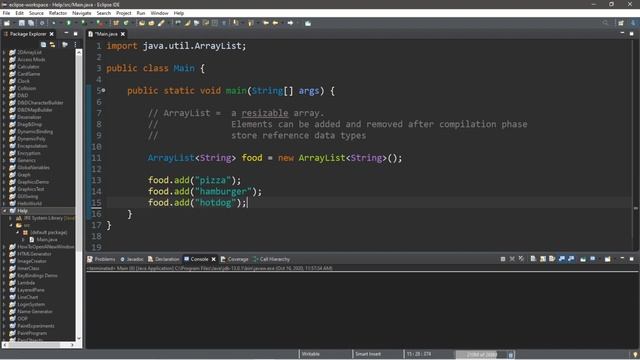Open the Edit menu

[x=20, y=13]
